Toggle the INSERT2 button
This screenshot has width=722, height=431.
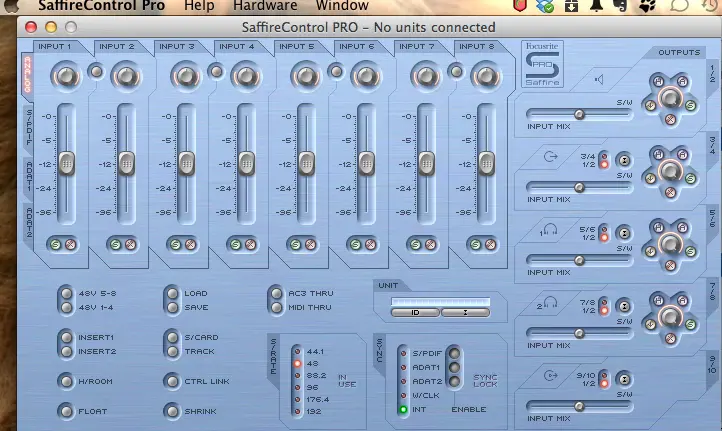[67, 351]
